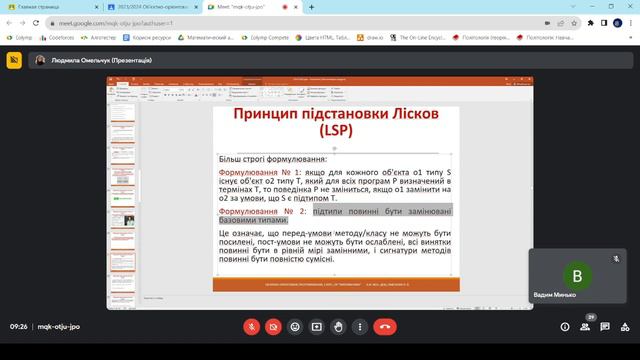The width and height of the screenshot is (640, 360).
Task: Click the muted icon on Вадим Минько tile
Action: (x=616, y=259)
